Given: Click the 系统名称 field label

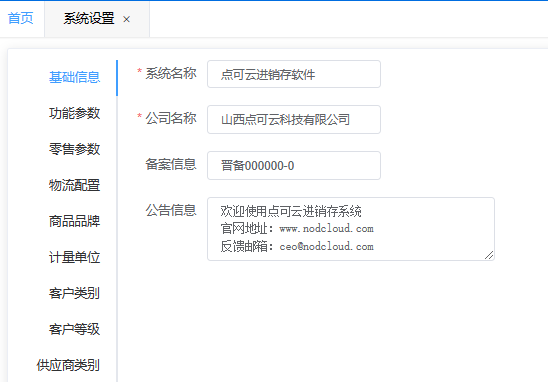Looking at the screenshot, I should tap(171, 73).
